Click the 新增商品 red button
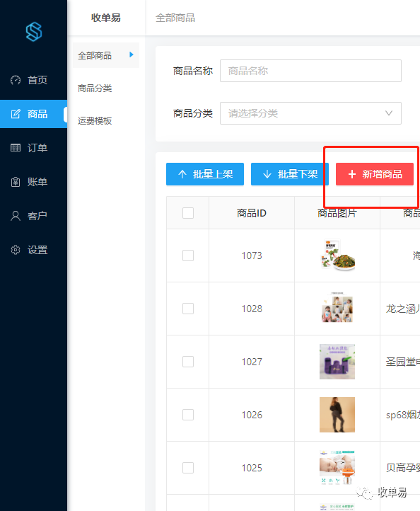 (375, 174)
